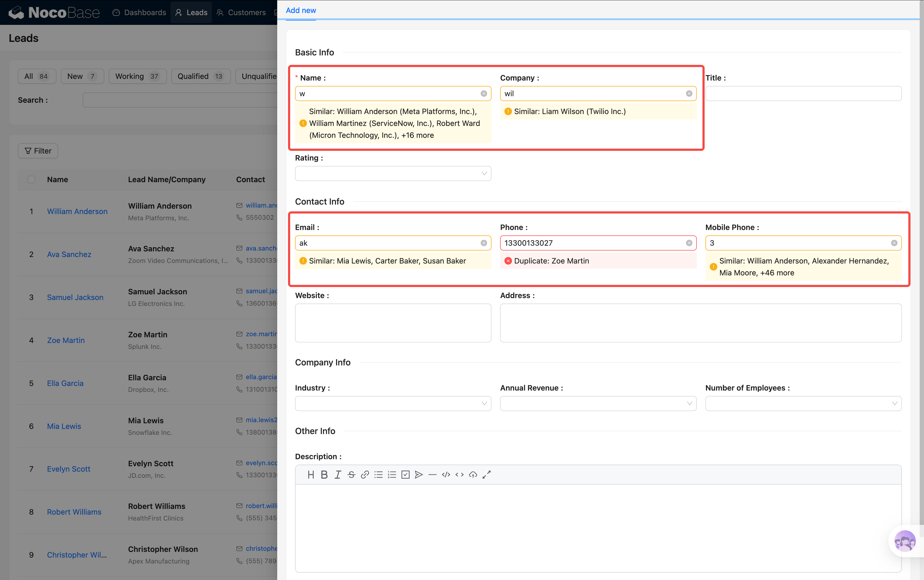Click inside the Address text area

click(700, 323)
